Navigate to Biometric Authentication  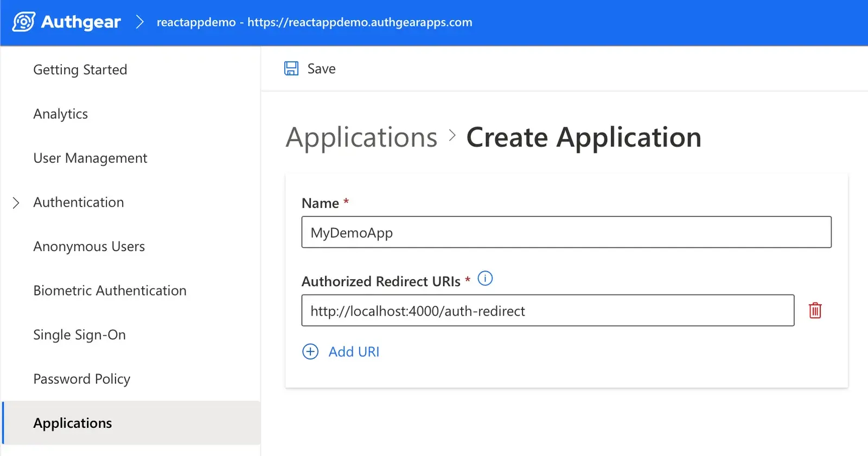click(x=110, y=291)
